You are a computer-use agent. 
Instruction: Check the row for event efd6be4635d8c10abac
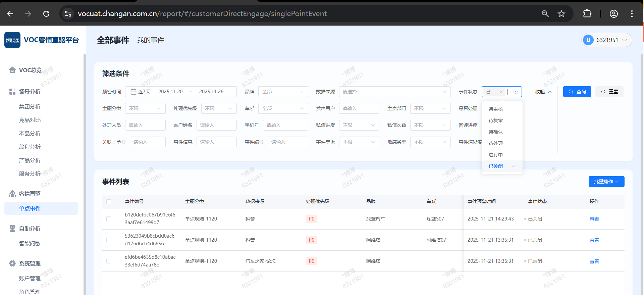[x=109, y=261]
